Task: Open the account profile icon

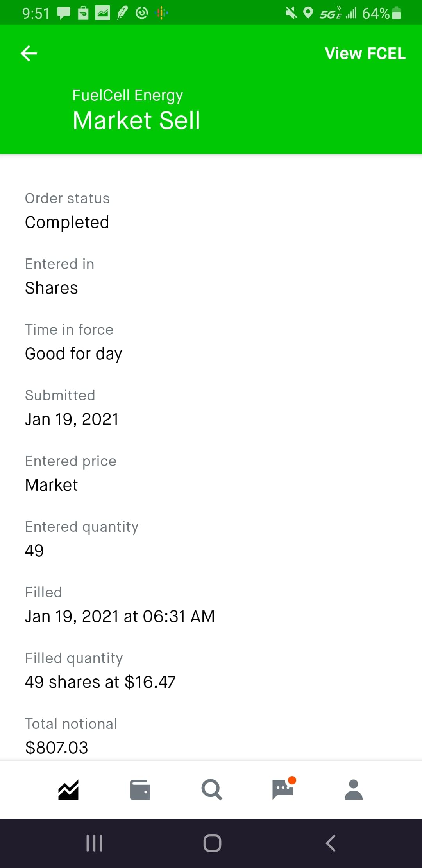Action: click(354, 790)
